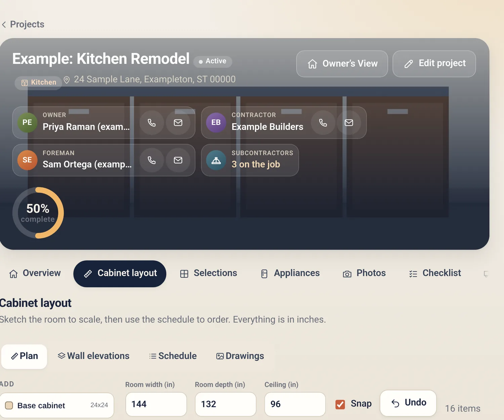
Task: Switch to the Selections tab
Action: pyautogui.click(x=209, y=274)
